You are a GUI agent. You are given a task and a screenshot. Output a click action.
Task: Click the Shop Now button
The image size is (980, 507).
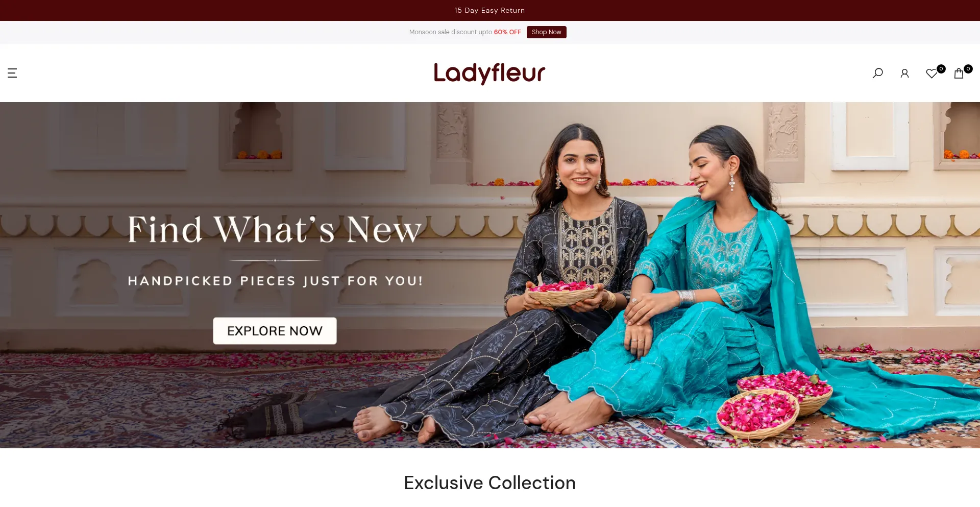pyautogui.click(x=546, y=32)
